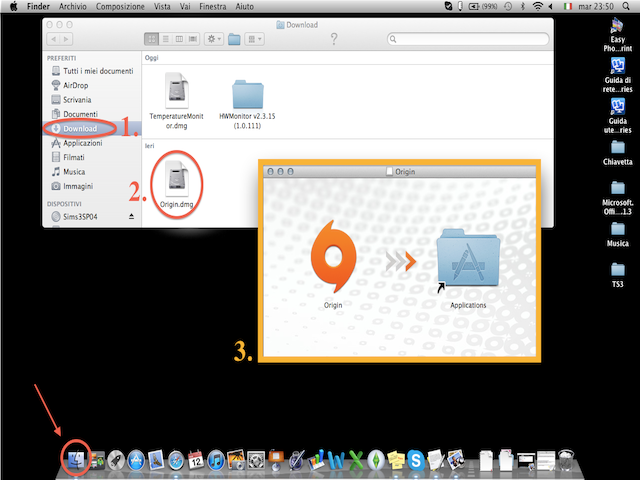Open Preview app icon in the Dock
Viewport: 640px width, 480px height.
pyautogui.click(x=456, y=460)
